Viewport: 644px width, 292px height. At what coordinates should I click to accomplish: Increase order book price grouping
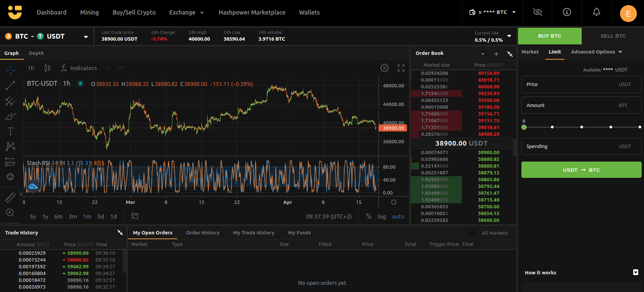496,54
